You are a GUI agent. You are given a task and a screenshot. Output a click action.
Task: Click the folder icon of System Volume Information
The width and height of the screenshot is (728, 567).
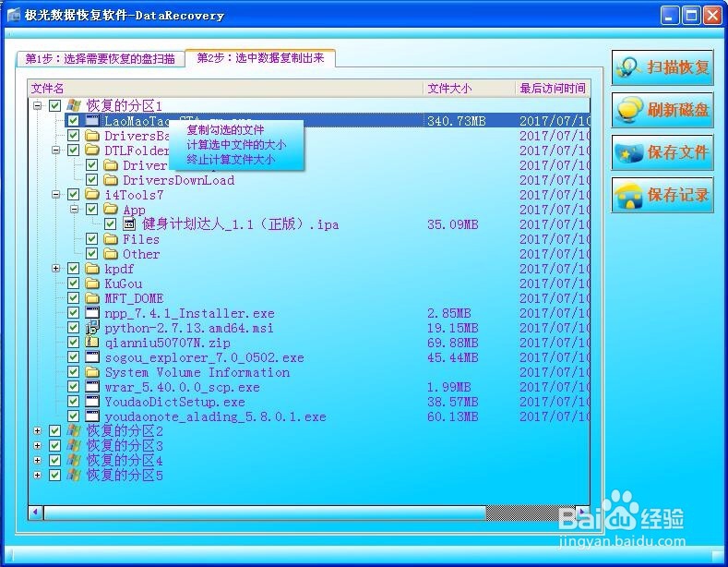tap(92, 372)
